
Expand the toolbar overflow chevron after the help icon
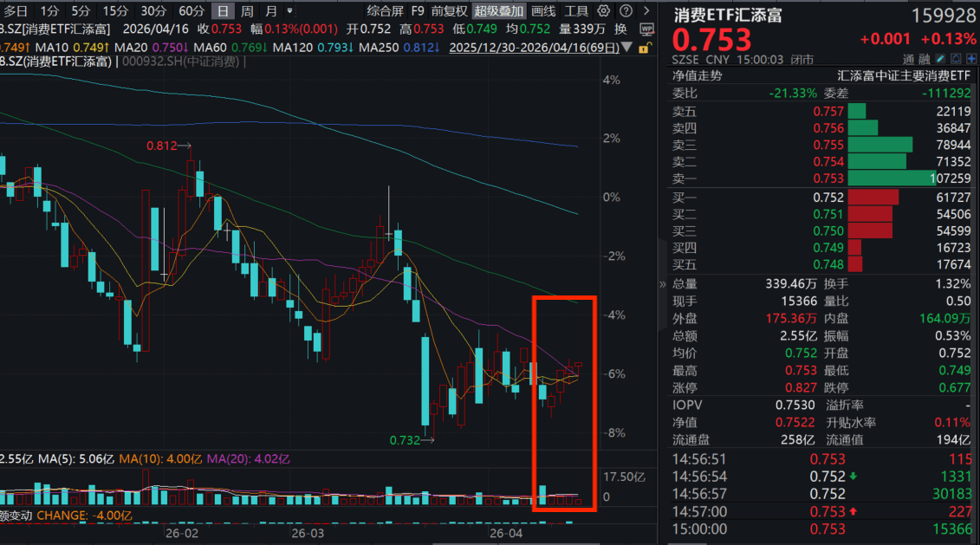[646, 10]
